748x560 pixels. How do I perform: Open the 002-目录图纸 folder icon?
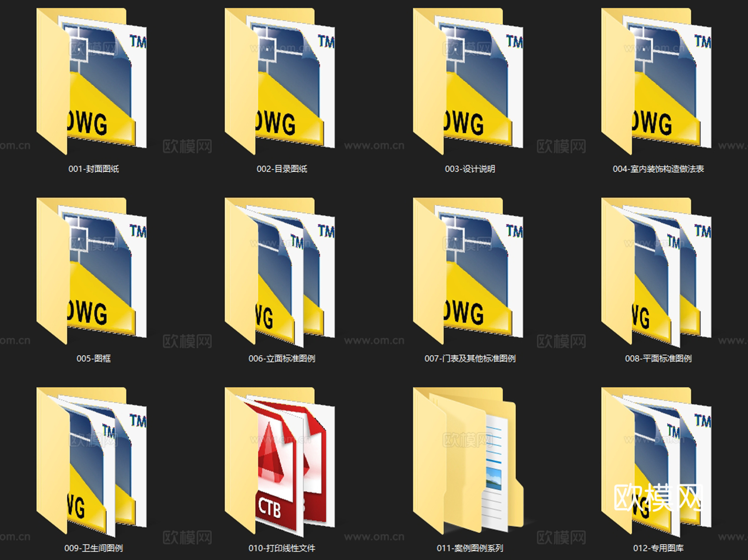tap(280, 81)
